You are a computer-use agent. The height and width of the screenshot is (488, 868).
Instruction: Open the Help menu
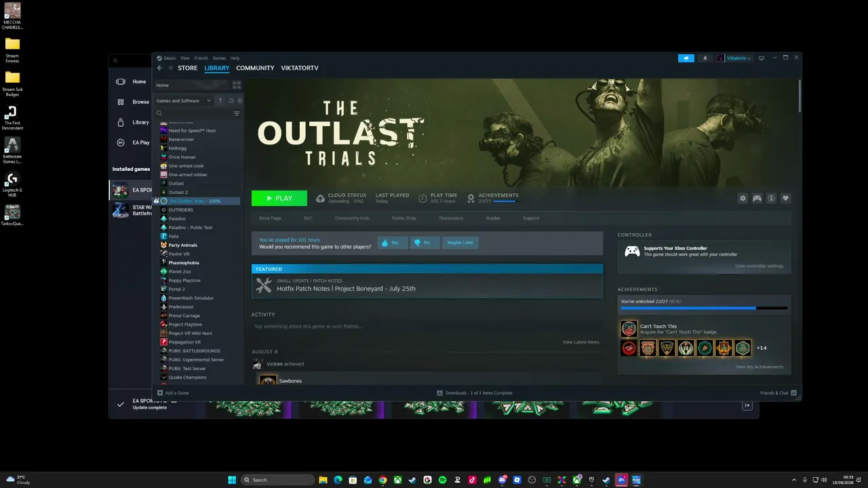point(235,58)
